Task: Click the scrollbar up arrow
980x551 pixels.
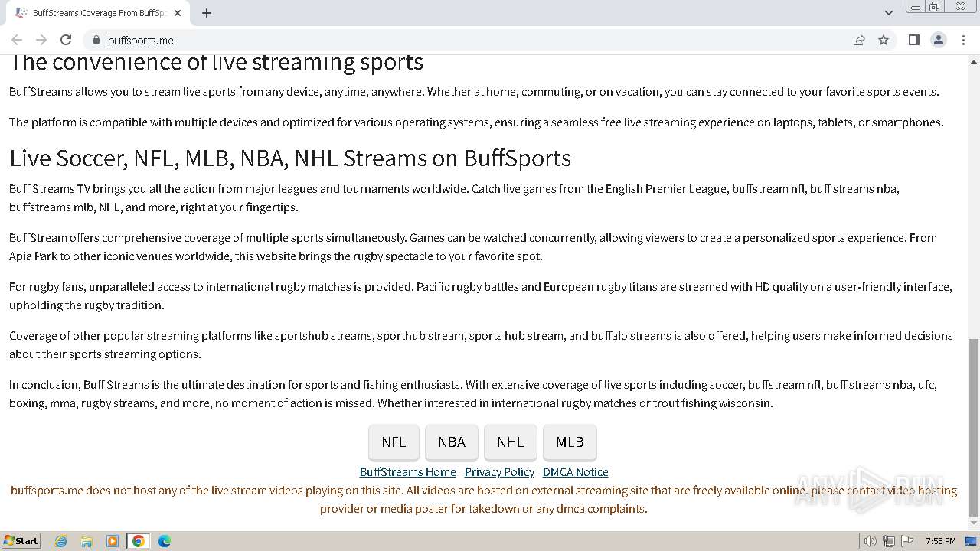Action: coord(973,60)
